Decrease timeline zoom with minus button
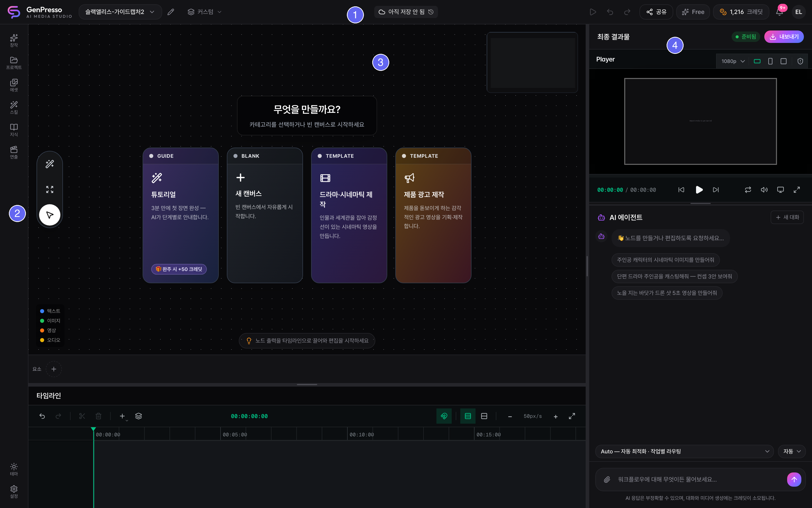 coord(510,417)
